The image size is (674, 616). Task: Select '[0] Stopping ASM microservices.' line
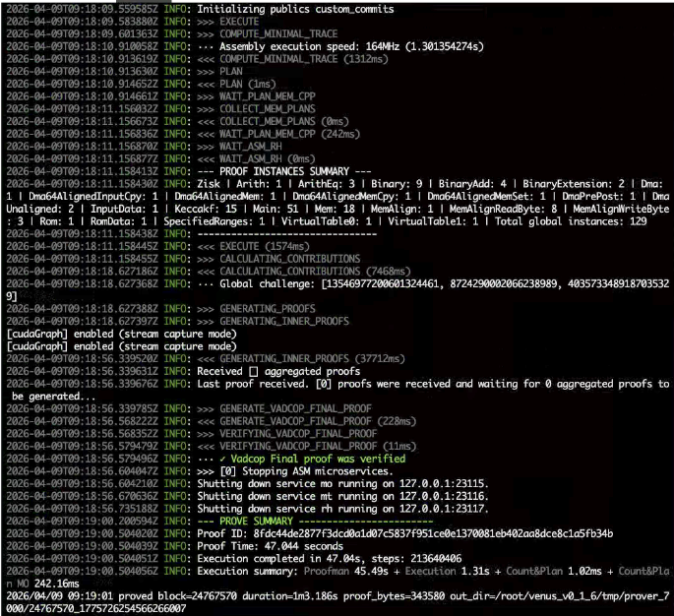point(306,470)
